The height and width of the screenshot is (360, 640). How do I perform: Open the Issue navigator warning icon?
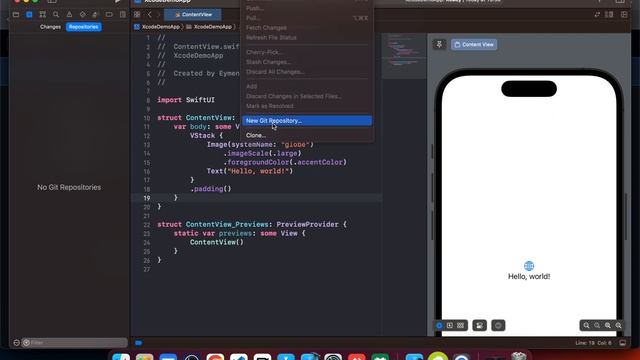click(x=69, y=15)
